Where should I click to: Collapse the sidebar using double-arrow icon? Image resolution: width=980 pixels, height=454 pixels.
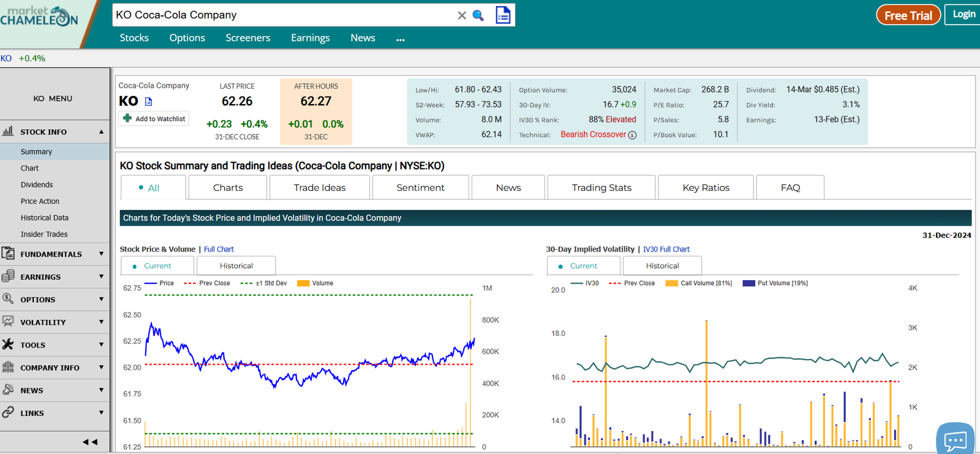[90, 442]
